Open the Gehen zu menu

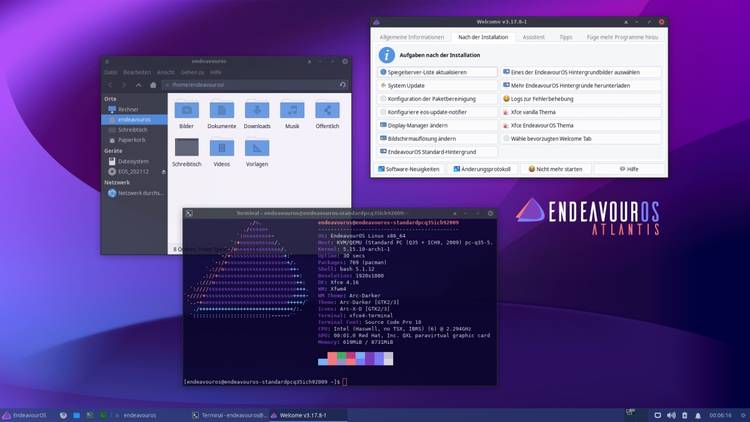coord(192,72)
